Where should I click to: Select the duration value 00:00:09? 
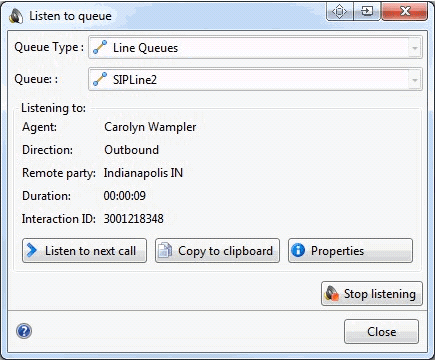point(125,196)
